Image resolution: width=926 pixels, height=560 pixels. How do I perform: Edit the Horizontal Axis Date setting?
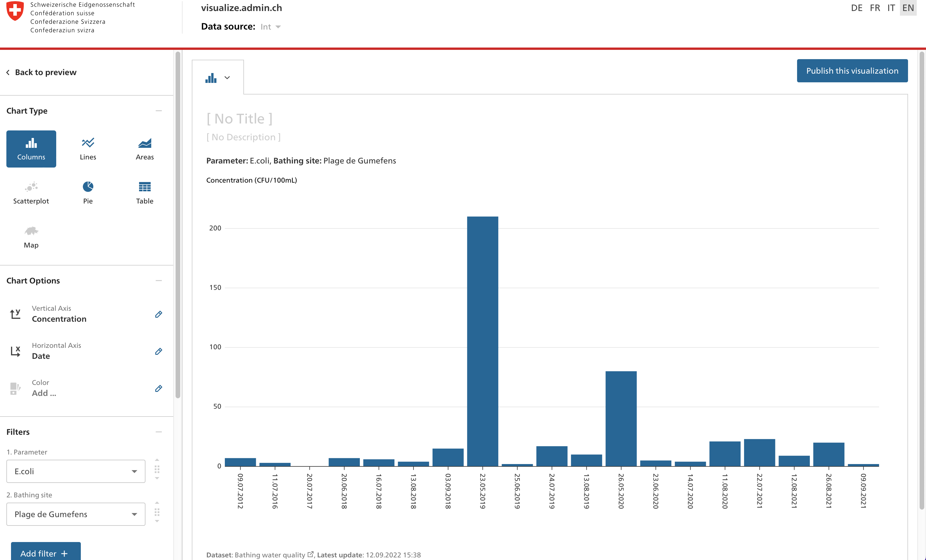click(158, 351)
